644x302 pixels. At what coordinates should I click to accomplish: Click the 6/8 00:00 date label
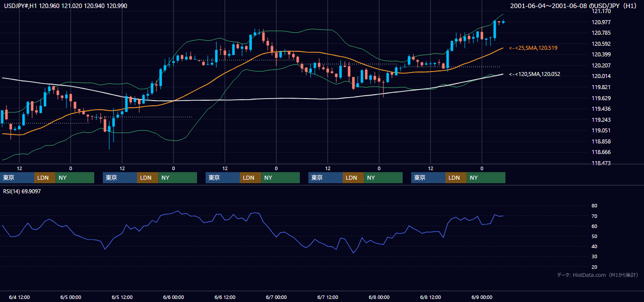coord(379,297)
